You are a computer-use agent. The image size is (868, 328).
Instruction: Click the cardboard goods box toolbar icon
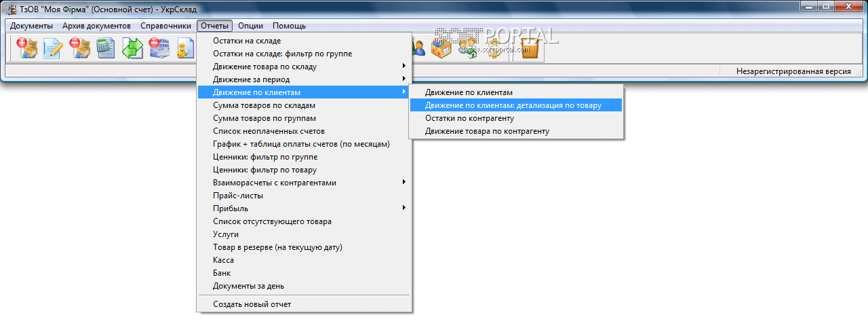tap(441, 49)
